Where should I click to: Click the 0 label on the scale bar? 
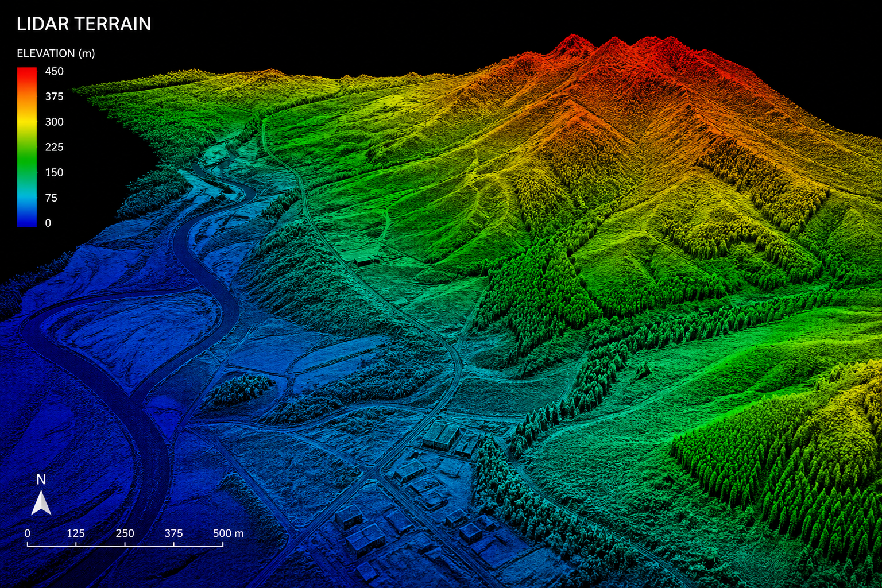coord(28,533)
